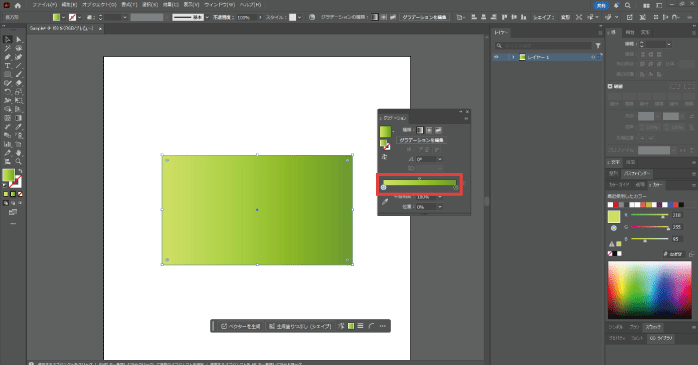698x365 pixels.
Task: Select linear gradient type in control bar
Action: [375, 17]
